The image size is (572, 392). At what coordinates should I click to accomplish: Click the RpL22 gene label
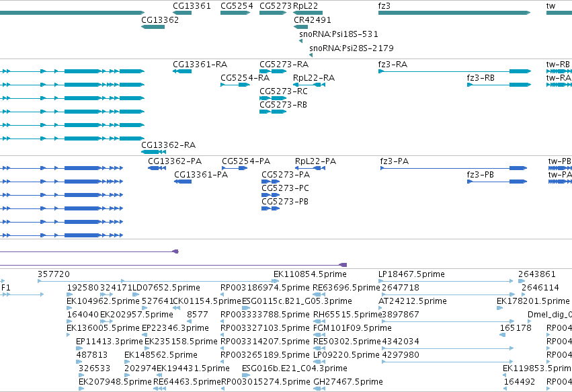[305, 6]
